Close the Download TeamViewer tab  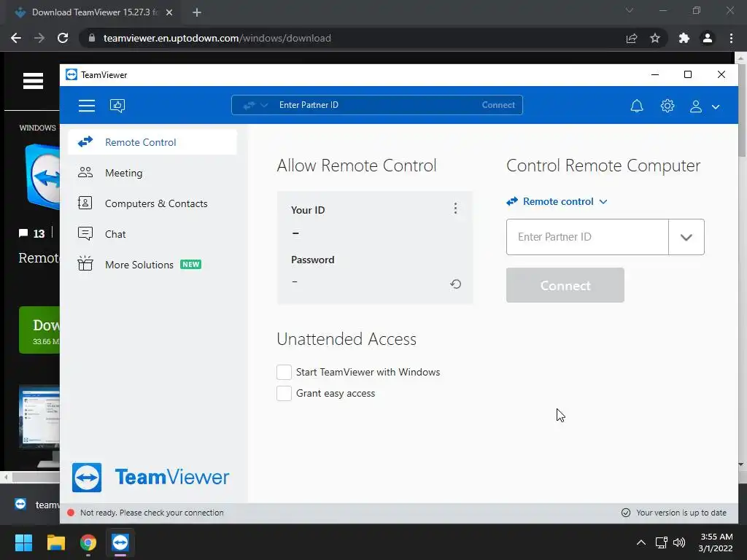coord(169,12)
